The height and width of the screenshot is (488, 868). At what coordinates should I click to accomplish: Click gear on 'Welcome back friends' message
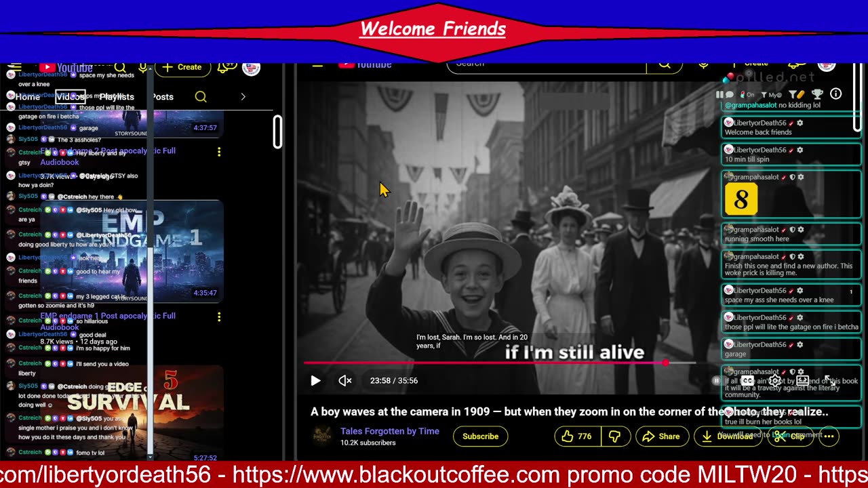click(800, 123)
